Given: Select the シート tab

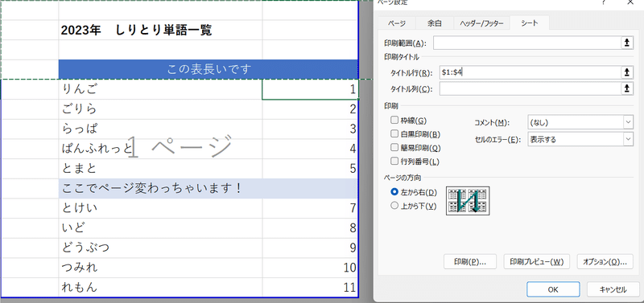Looking at the screenshot, I should (x=530, y=23).
